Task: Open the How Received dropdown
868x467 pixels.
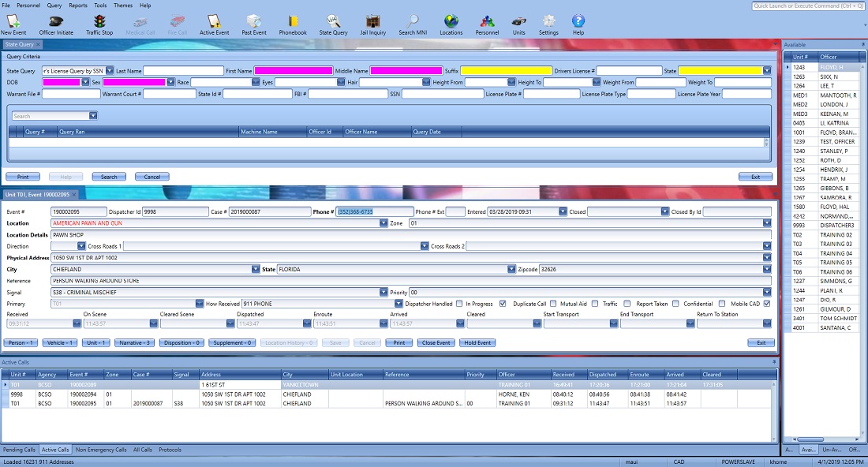Action: pyautogui.click(x=398, y=303)
